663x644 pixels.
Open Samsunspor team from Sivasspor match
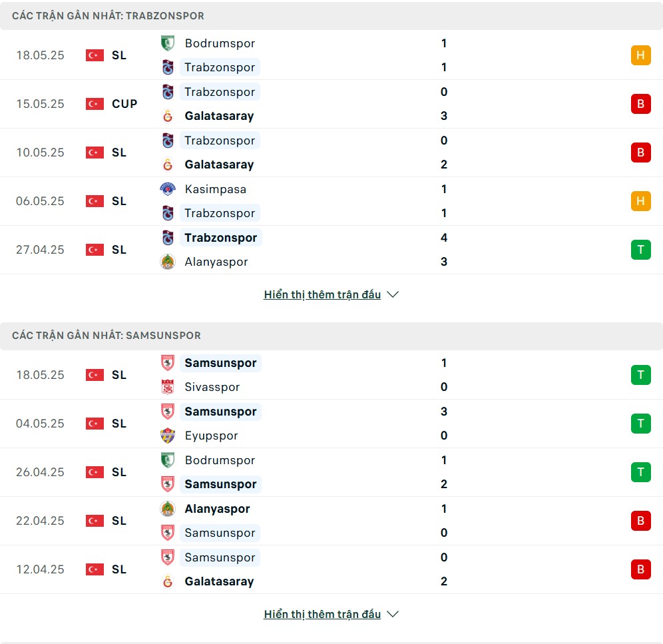pyautogui.click(x=220, y=363)
